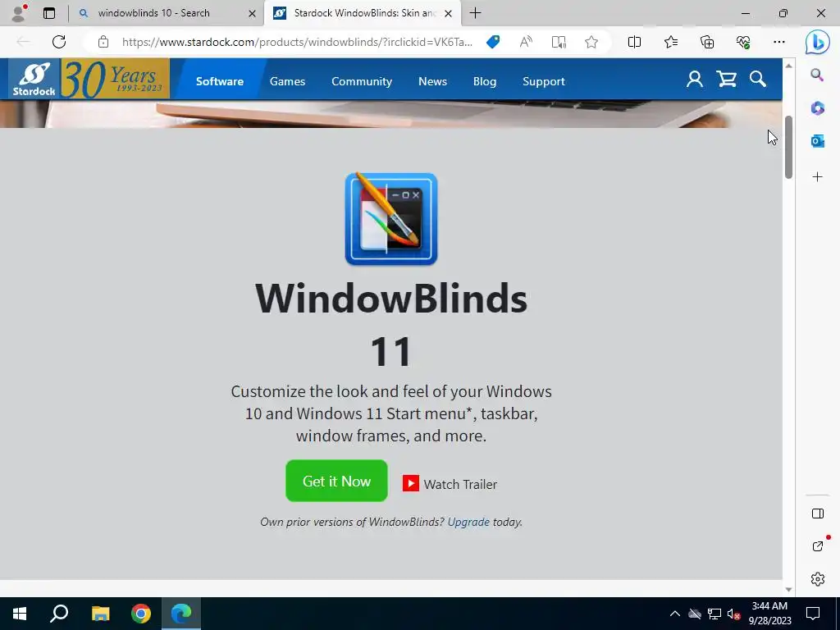
Task: Open the sidebar settings gear
Action: point(818,579)
